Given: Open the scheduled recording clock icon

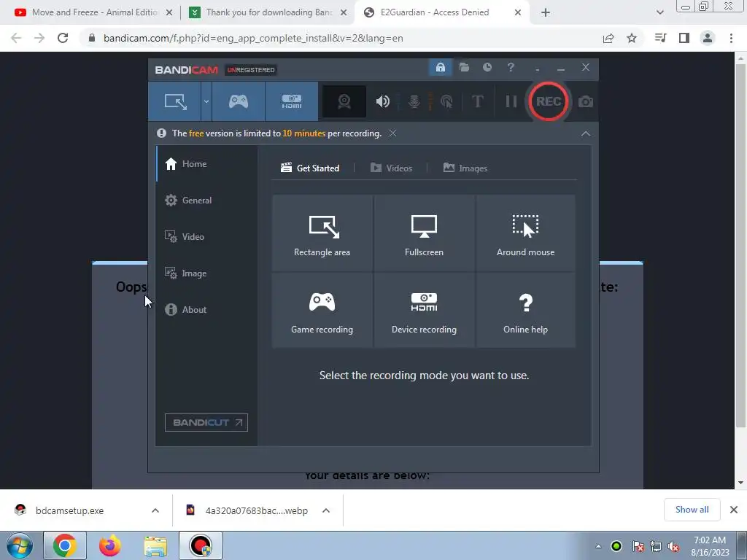Looking at the screenshot, I should (x=487, y=68).
